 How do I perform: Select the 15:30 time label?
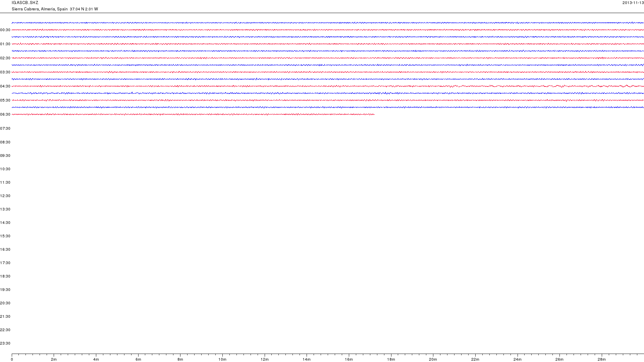[x=5, y=236]
